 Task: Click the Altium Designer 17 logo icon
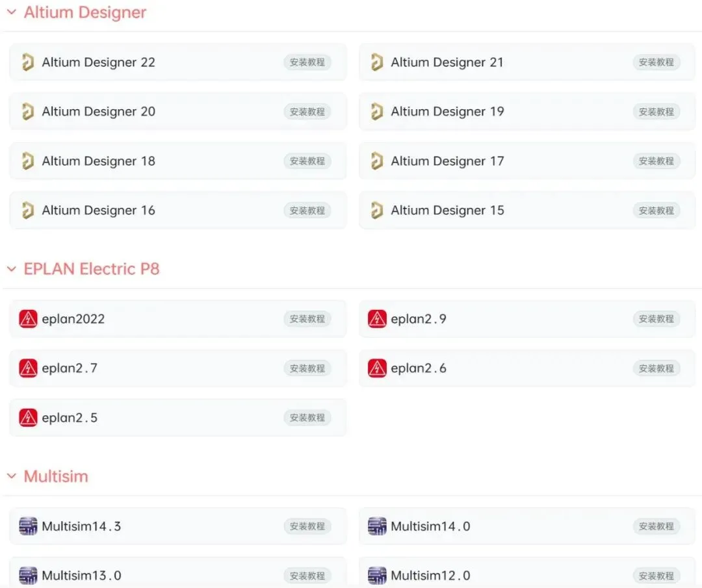tap(377, 161)
